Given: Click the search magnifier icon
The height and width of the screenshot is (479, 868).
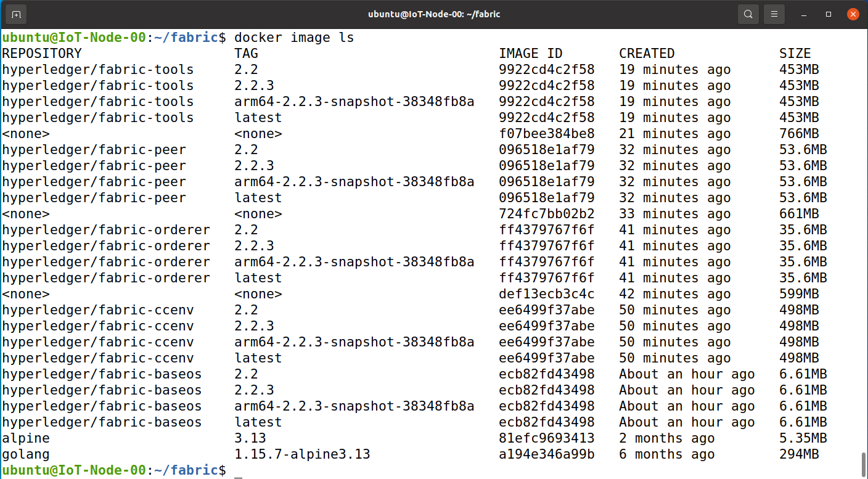Looking at the screenshot, I should pyautogui.click(x=748, y=14).
